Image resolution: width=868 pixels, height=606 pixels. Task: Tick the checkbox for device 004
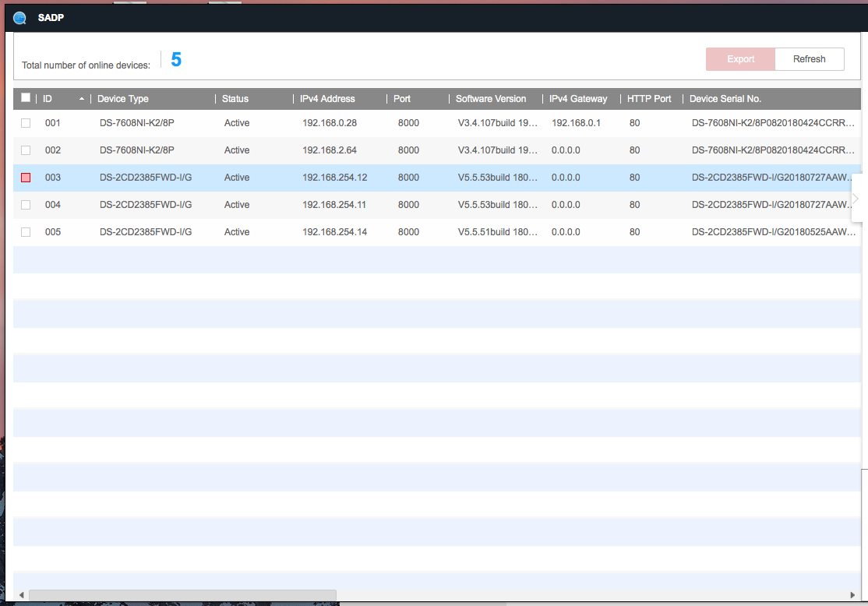26,205
